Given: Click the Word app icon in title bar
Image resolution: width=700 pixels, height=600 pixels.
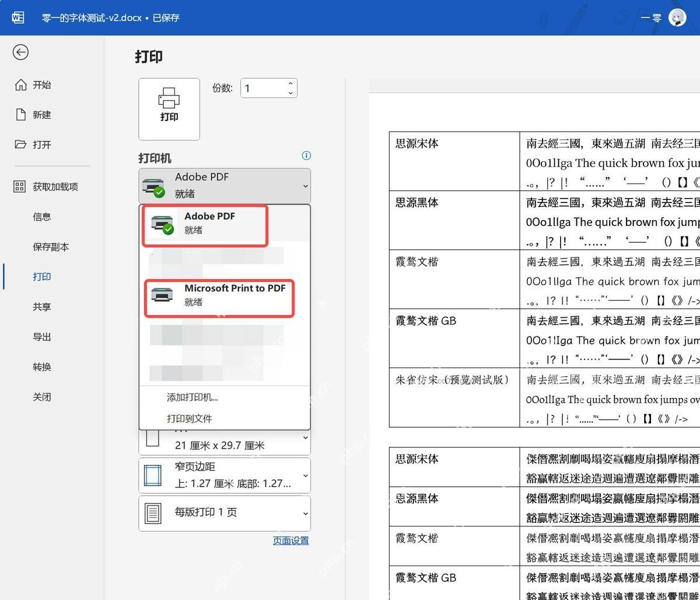Looking at the screenshot, I should tap(18, 18).
